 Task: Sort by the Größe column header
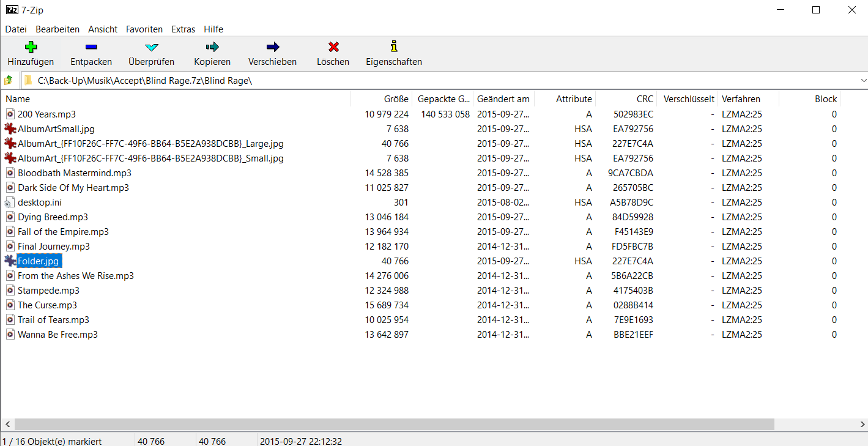[382, 99]
